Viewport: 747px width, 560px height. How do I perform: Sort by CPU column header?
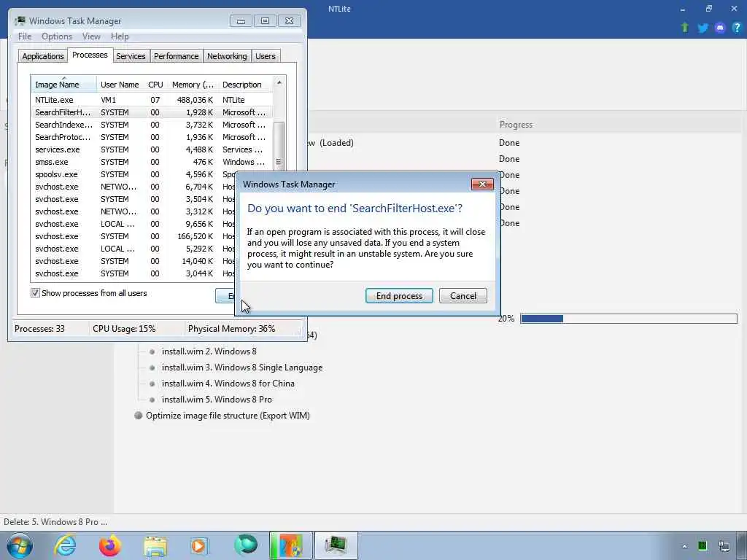click(x=155, y=85)
